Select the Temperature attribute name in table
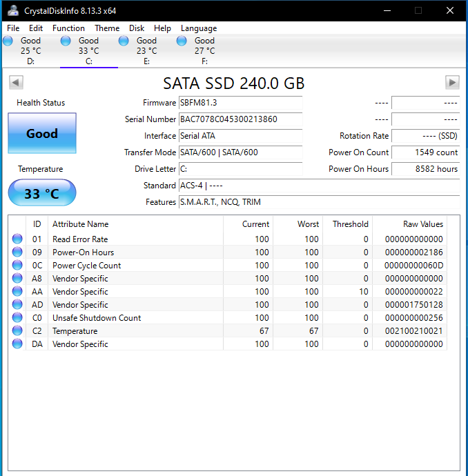 [75, 331]
